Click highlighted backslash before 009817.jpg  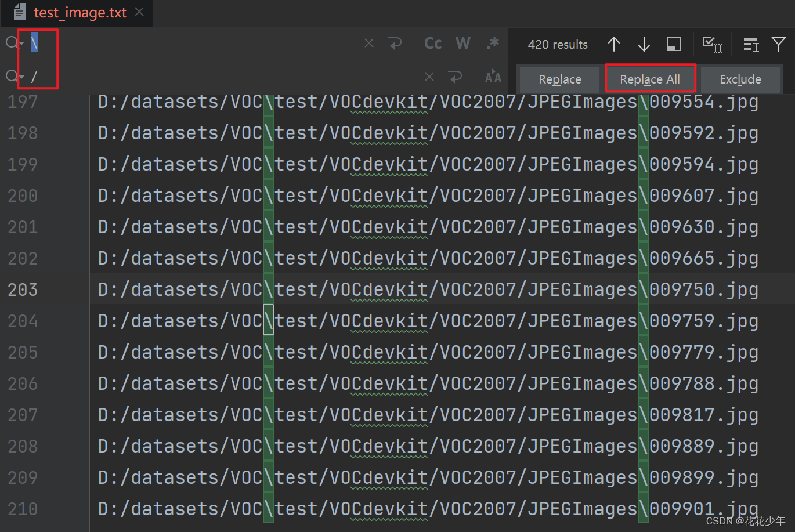(643, 414)
